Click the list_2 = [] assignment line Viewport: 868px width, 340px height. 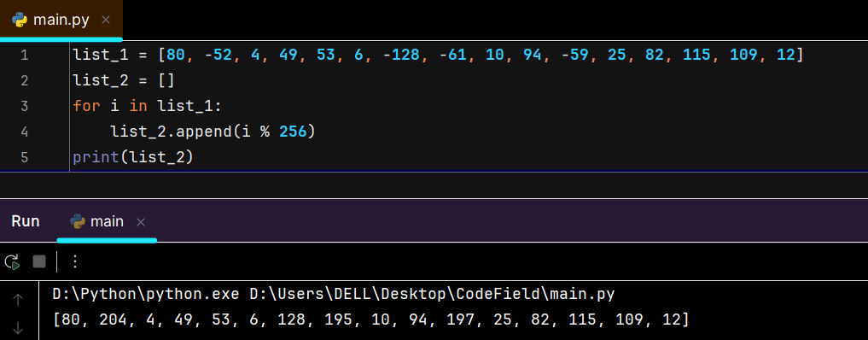tap(124, 81)
